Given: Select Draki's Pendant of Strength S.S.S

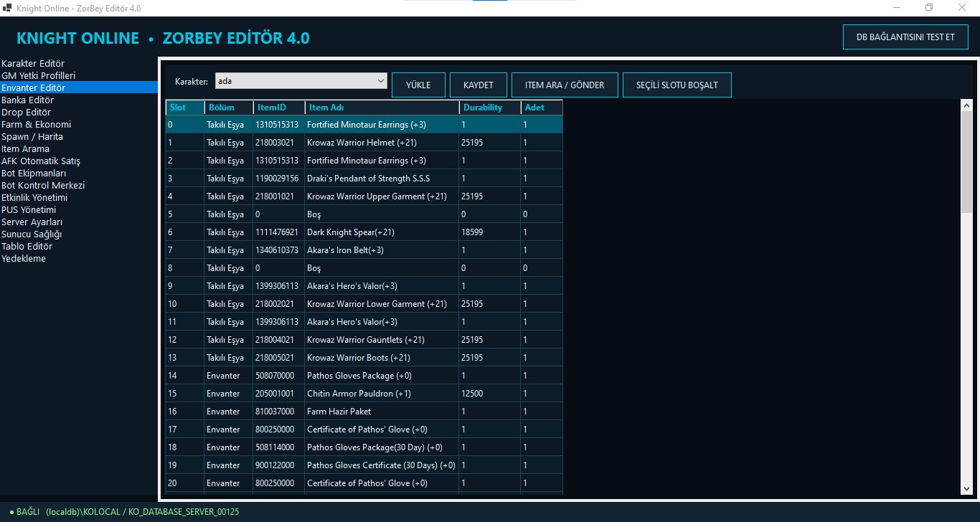Looking at the screenshot, I should 364,179.
